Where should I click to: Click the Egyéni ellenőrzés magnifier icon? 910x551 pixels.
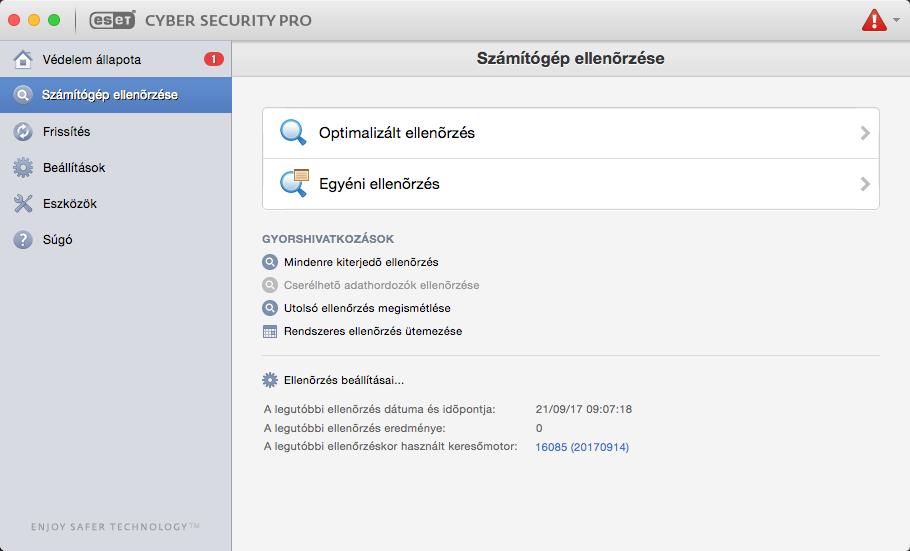(x=294, y=183)
